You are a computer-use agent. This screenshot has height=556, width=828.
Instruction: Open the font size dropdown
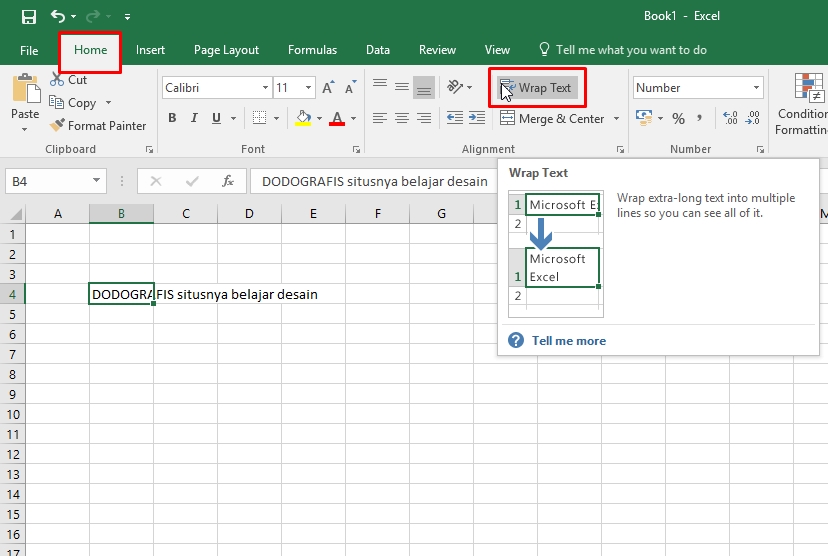tap(308, 88)
